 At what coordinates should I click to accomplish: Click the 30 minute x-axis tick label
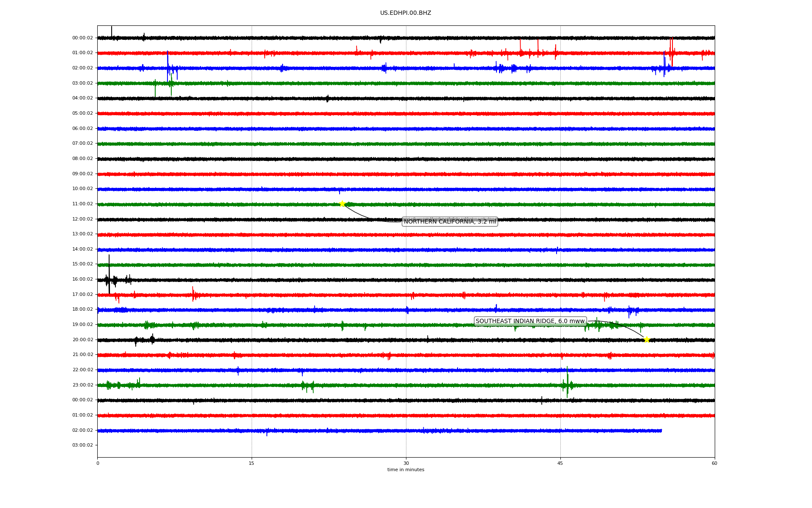(406, 463)
